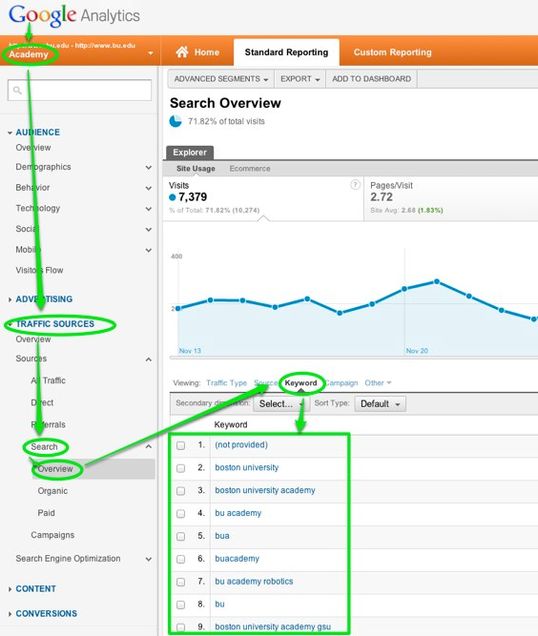
Task: Select the checkbox beside bua
Action: [x=181, y=536]
